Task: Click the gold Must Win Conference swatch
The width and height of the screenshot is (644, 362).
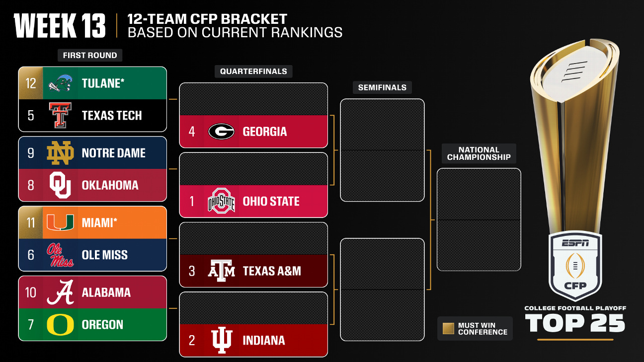Action: (x=448, y=329)
